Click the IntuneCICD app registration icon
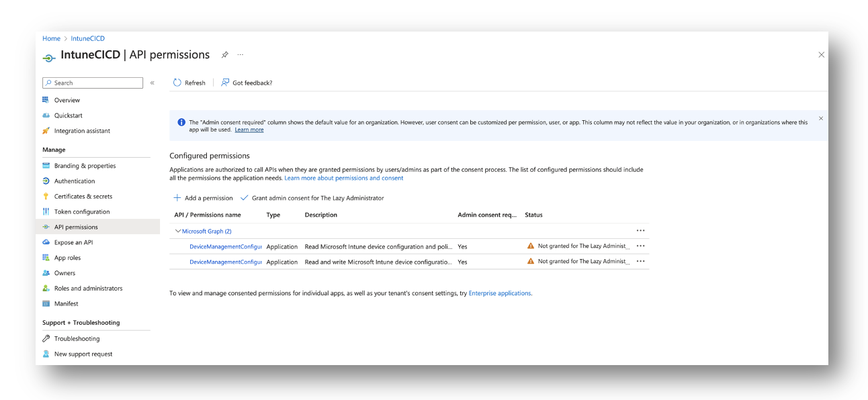 49,57
